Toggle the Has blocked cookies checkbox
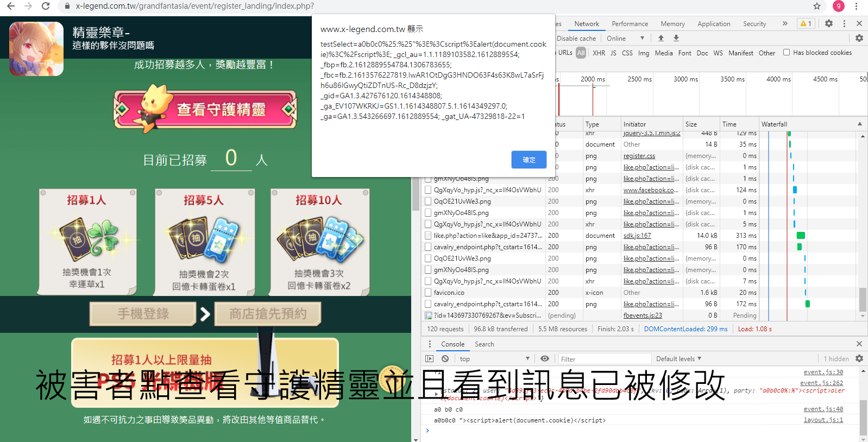The width and height of the screenshot is (868, 442). (x=787, y=52)
